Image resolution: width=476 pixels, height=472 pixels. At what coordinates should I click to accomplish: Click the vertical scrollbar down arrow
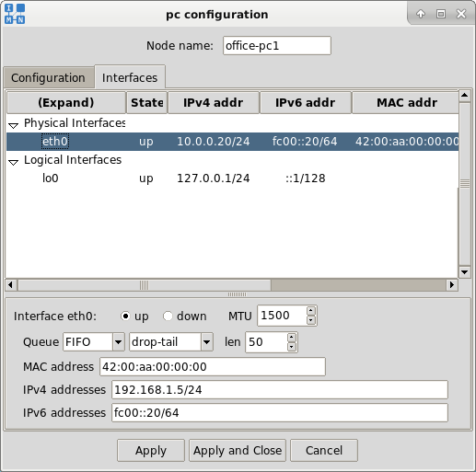[465, 271]
